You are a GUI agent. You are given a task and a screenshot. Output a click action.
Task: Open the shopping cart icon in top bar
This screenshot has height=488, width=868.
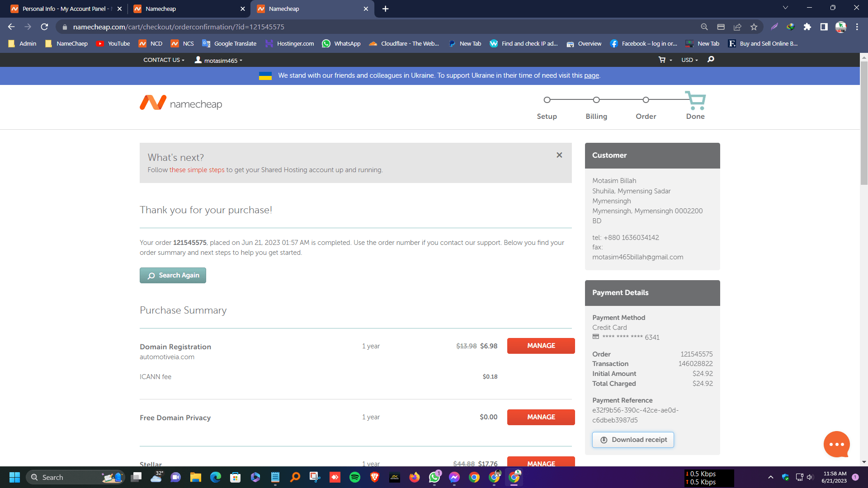point(665,60)
